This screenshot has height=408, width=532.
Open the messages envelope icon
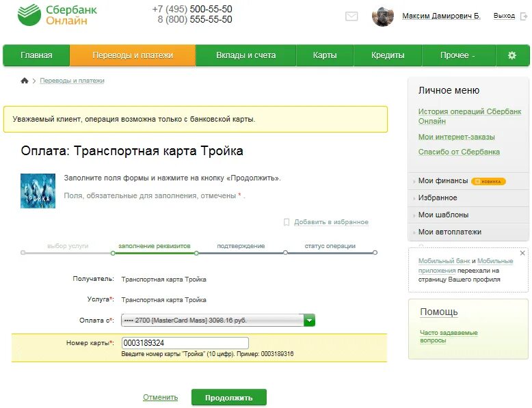point(351,16)
